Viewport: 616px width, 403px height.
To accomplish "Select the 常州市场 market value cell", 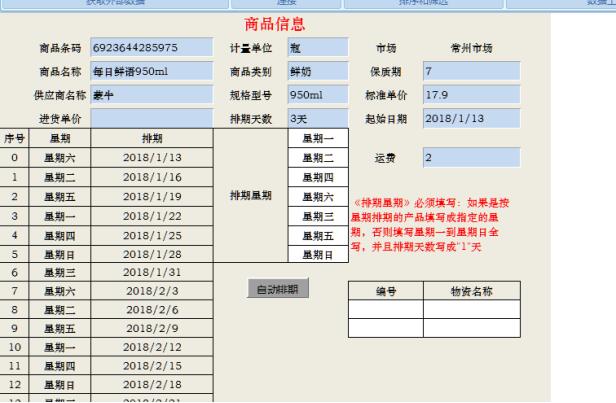I will pyautogui.click(x=470, y=48).
